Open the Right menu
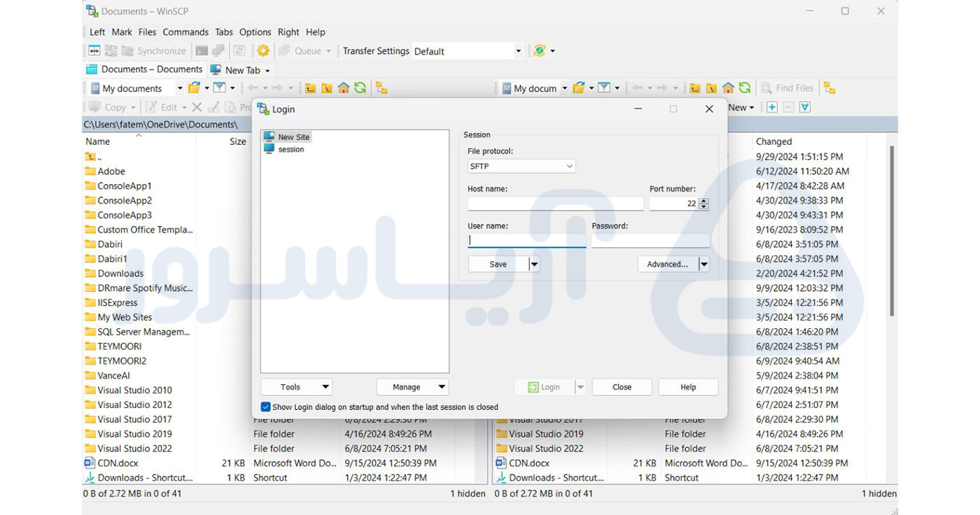This screenshot has height=515, width=980. 288,32
